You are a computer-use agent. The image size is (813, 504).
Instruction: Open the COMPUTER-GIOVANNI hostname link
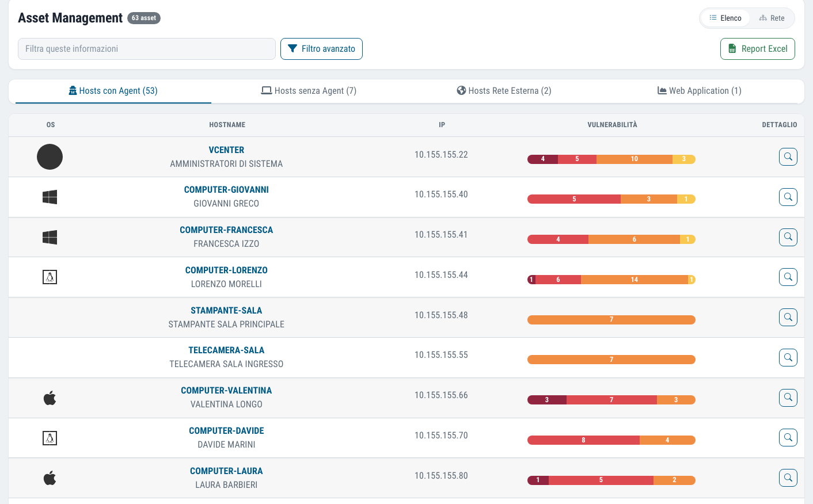coord(226,190)
